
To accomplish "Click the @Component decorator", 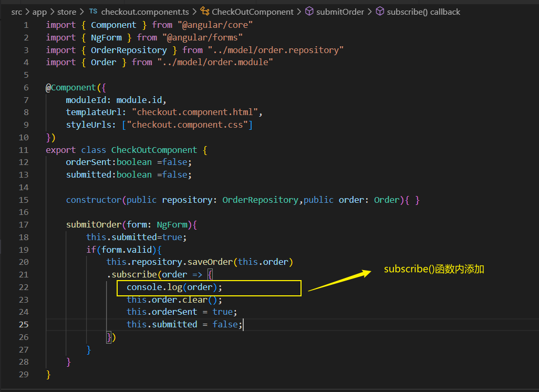I will tap(71, 88).
